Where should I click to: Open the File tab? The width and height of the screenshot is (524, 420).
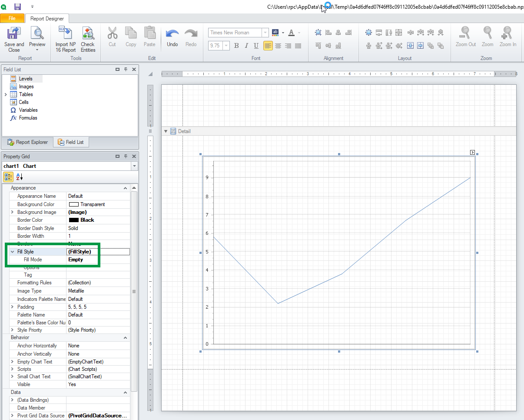[x=12, y=18]
